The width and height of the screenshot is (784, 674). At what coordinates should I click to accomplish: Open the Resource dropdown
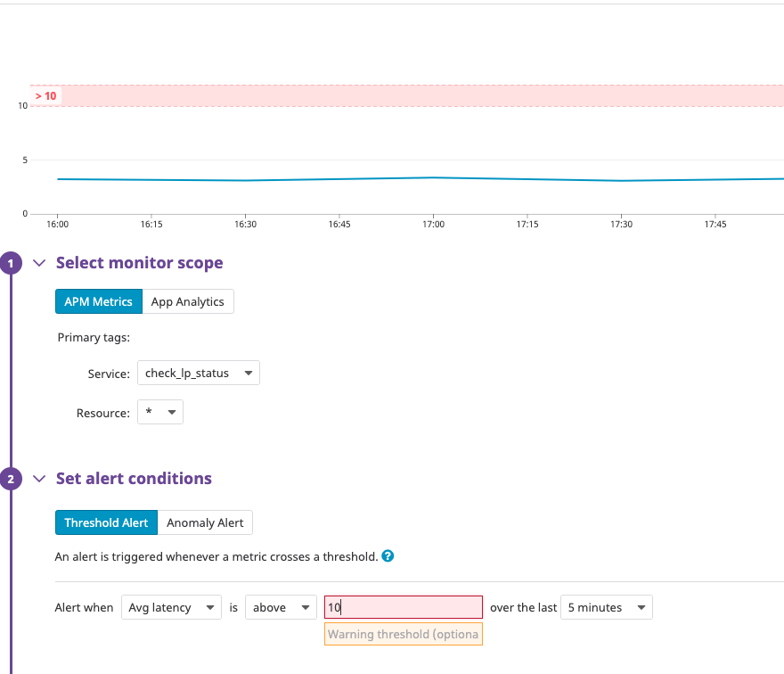(160, 412)
